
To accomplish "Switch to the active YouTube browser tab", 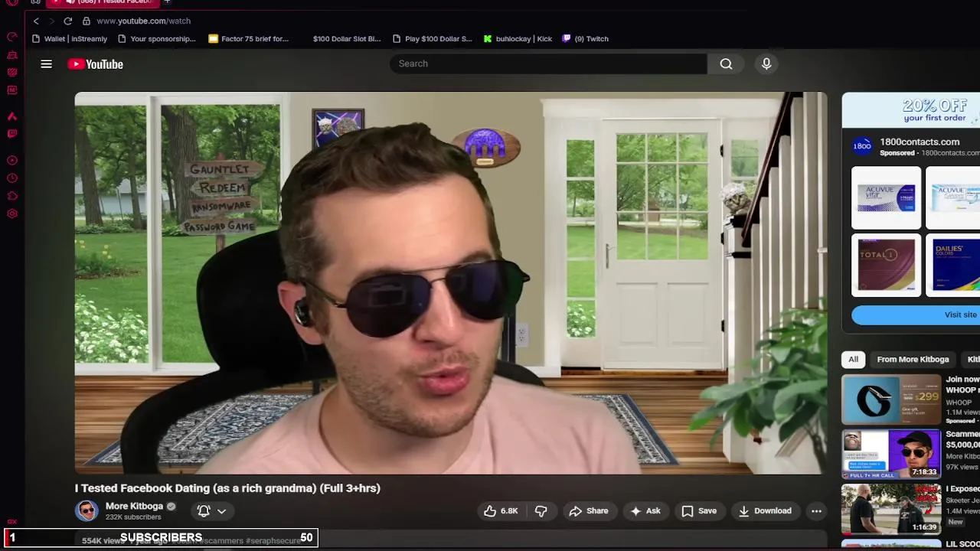I will (103, 2).
